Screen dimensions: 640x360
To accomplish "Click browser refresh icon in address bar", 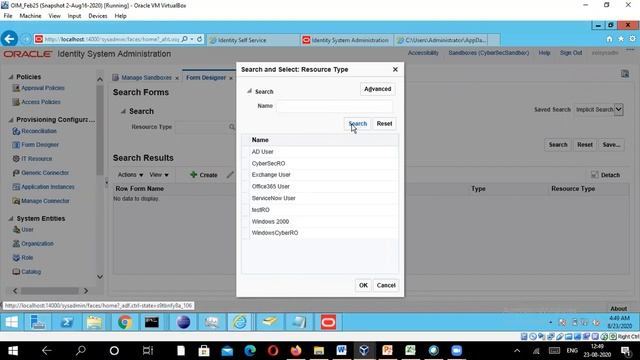I will click(x=199, y=39).
